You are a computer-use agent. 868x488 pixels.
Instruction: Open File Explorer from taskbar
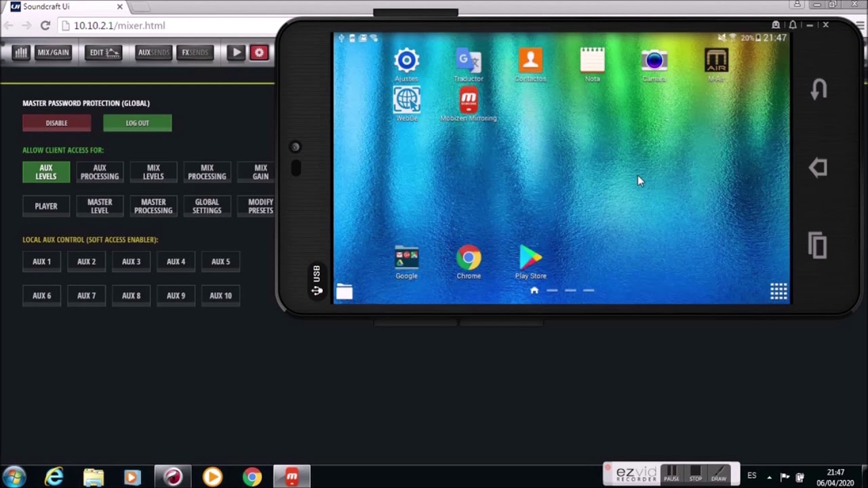click(x=94, y=477)
